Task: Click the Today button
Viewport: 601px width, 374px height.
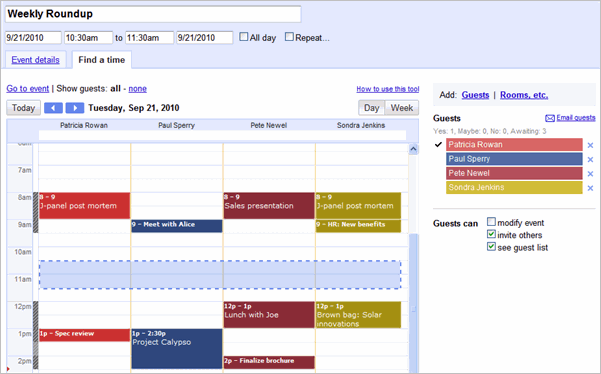Action: point(23,108)
